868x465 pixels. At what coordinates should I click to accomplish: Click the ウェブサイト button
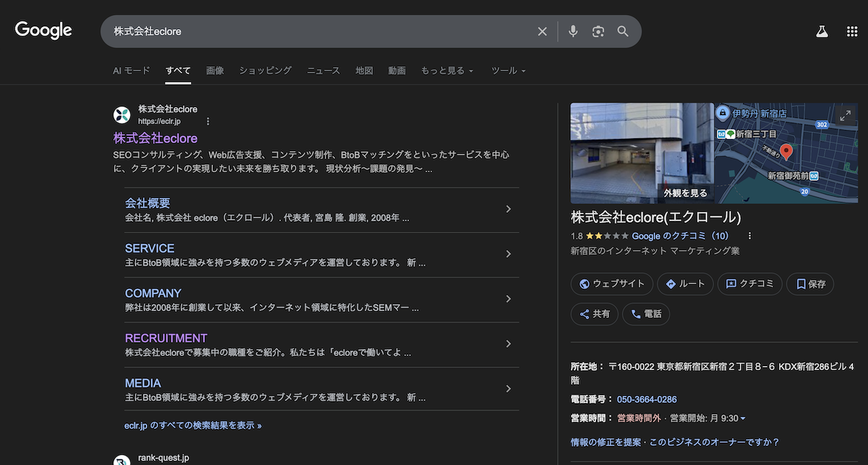pos(612,284)
